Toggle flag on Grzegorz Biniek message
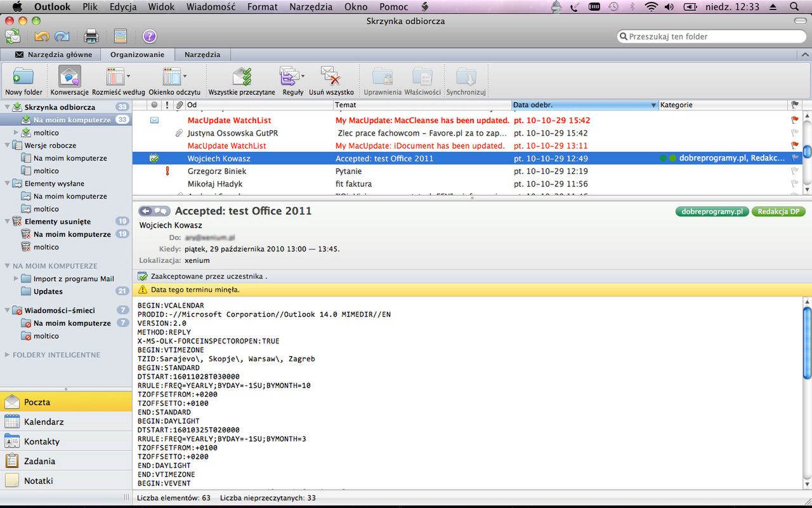The height and width of the screenshot is (508, 812). point(795,171)
